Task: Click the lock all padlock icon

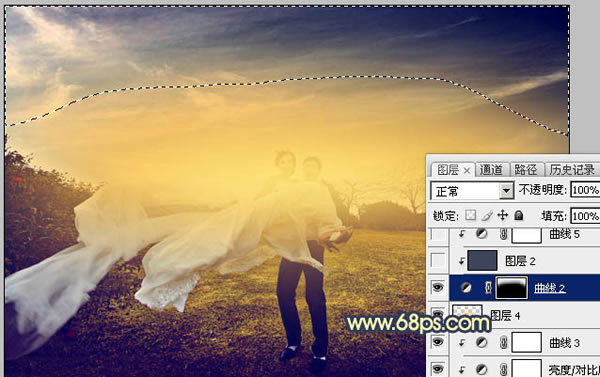Action: pyautogui.click(x=518, y=215)
